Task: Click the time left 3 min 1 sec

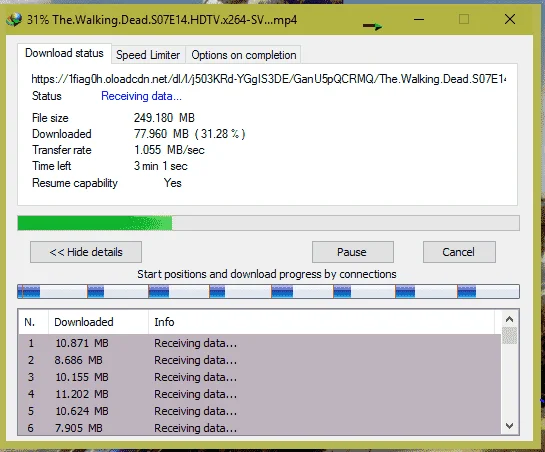Action: pyautogui.click(x=161, y=166)
